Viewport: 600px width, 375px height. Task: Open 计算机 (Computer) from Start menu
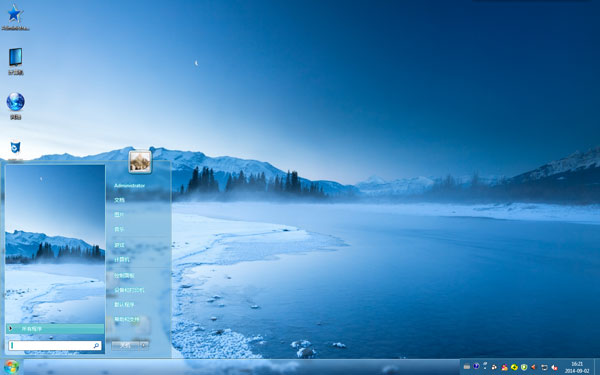tap(122, 260)
